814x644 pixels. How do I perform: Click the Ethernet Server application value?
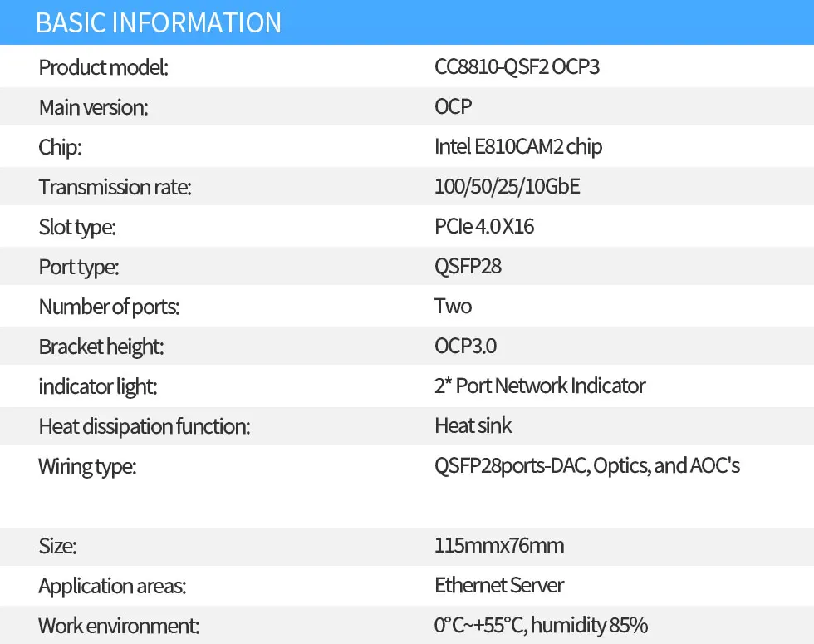click(499, 585)
